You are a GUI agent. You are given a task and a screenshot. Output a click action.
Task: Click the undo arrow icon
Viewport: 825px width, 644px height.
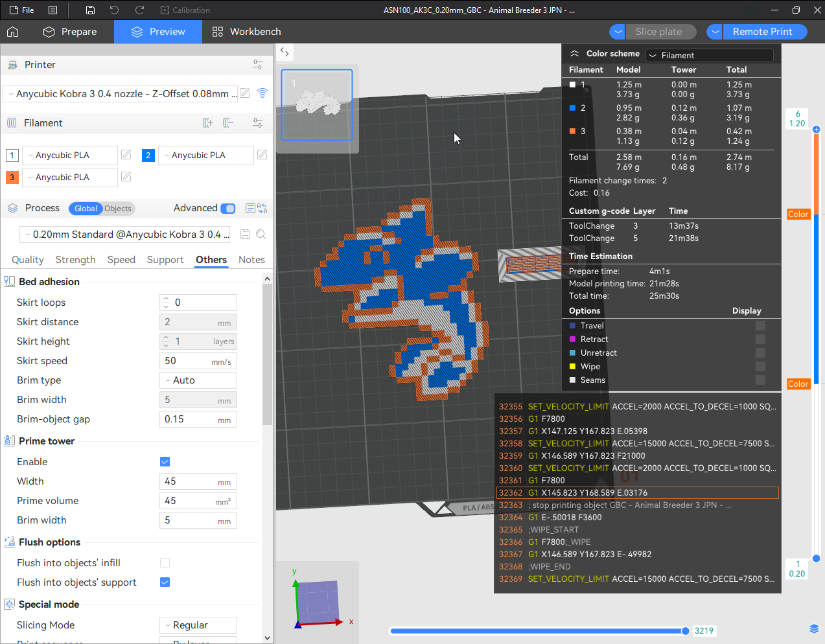pos(115,10)
